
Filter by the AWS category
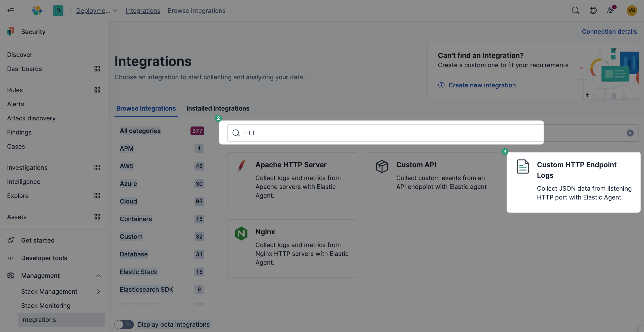coord(127,166)
